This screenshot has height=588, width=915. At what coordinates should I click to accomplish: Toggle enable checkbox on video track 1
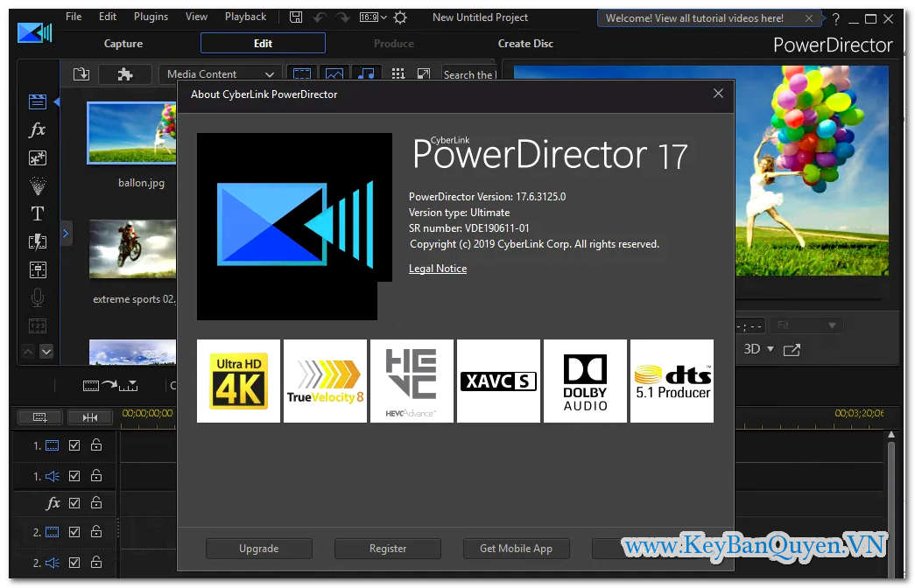[74, 445]
